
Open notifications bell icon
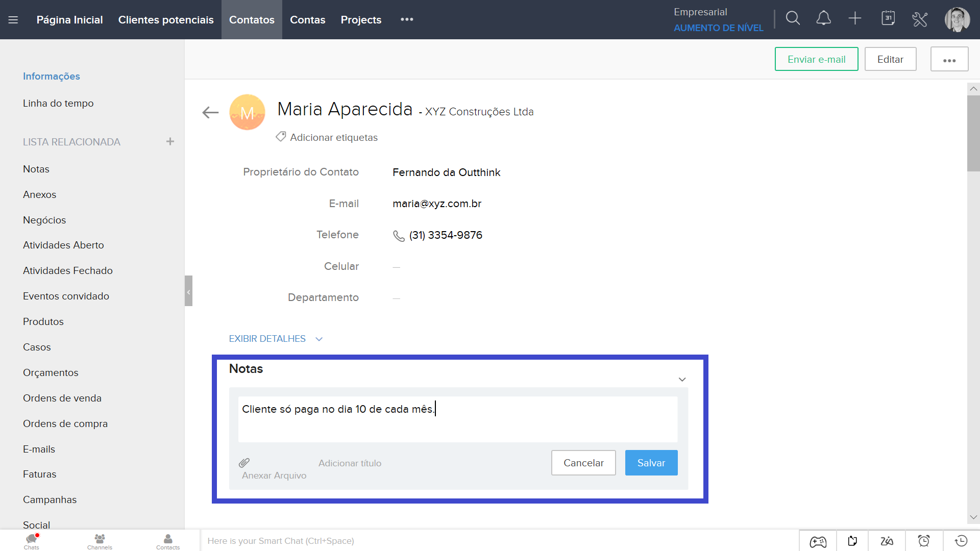[x=823, y=19]
